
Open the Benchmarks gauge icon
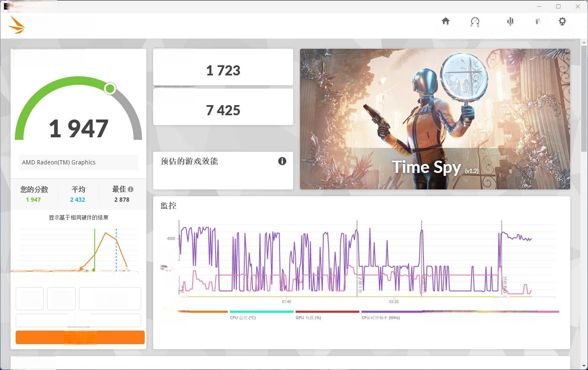475,22
